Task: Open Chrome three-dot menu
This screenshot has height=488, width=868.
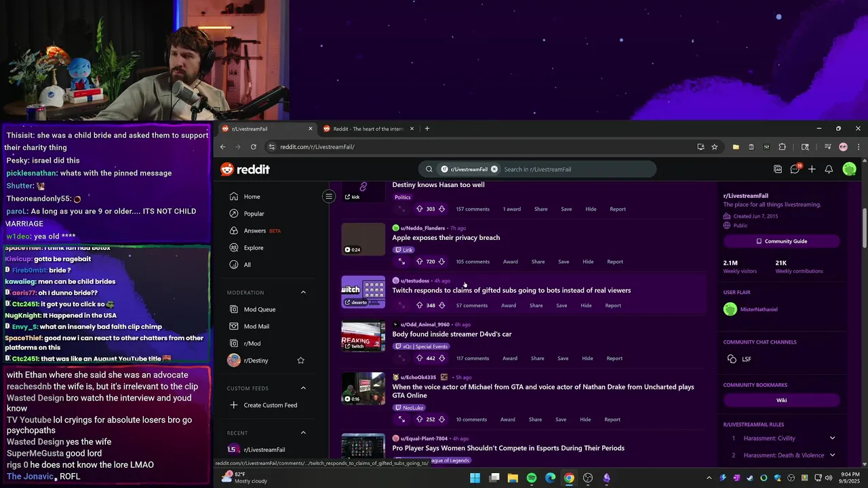Action: coord(859,147)
